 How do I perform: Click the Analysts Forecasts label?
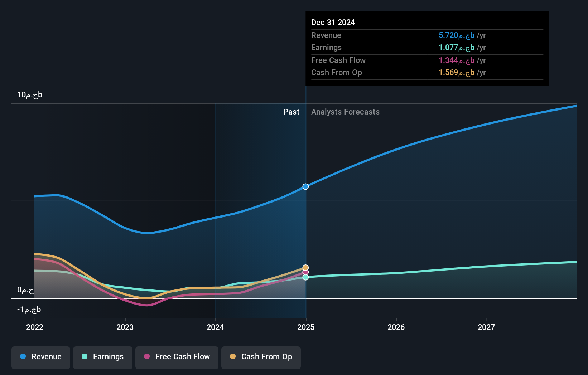click(x=345, y=112)
